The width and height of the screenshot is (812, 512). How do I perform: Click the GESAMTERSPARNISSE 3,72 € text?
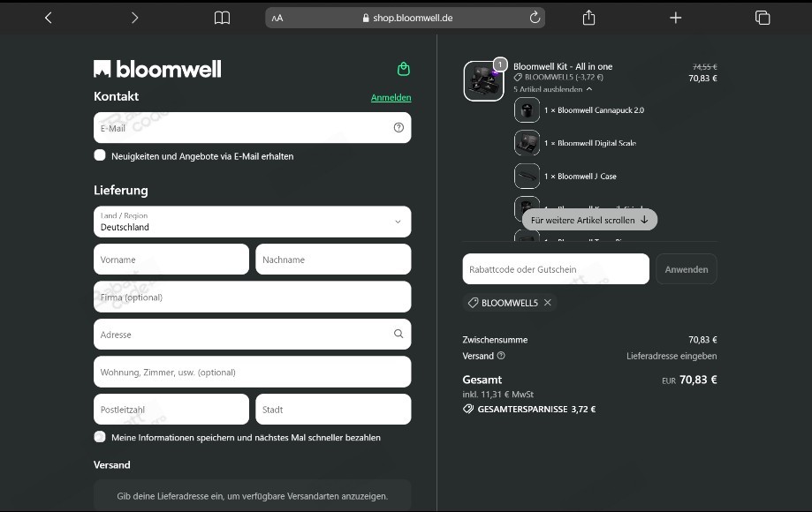[536, 409]
